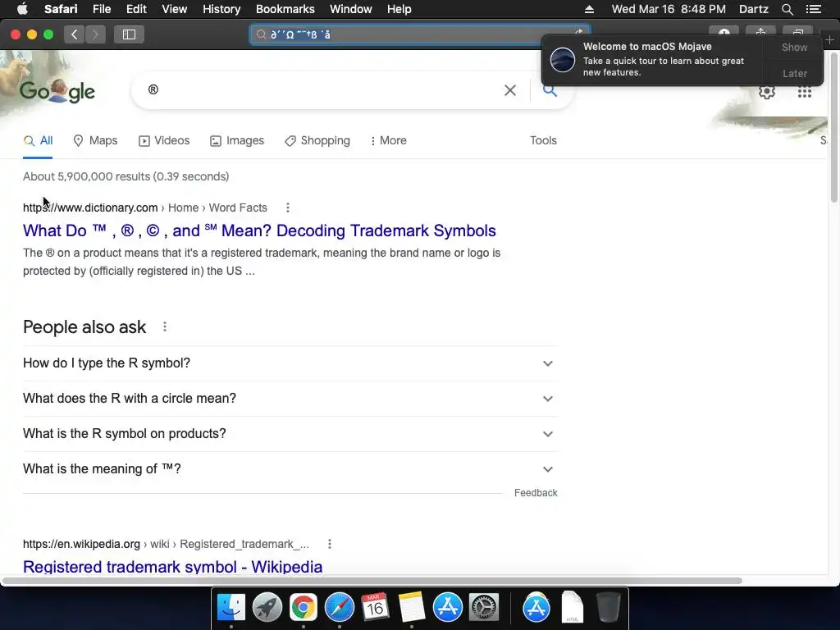The height and width of the screenshot is (630, 840).
Task: Open the More search filters dropdown
Action: tap(388, 141)
